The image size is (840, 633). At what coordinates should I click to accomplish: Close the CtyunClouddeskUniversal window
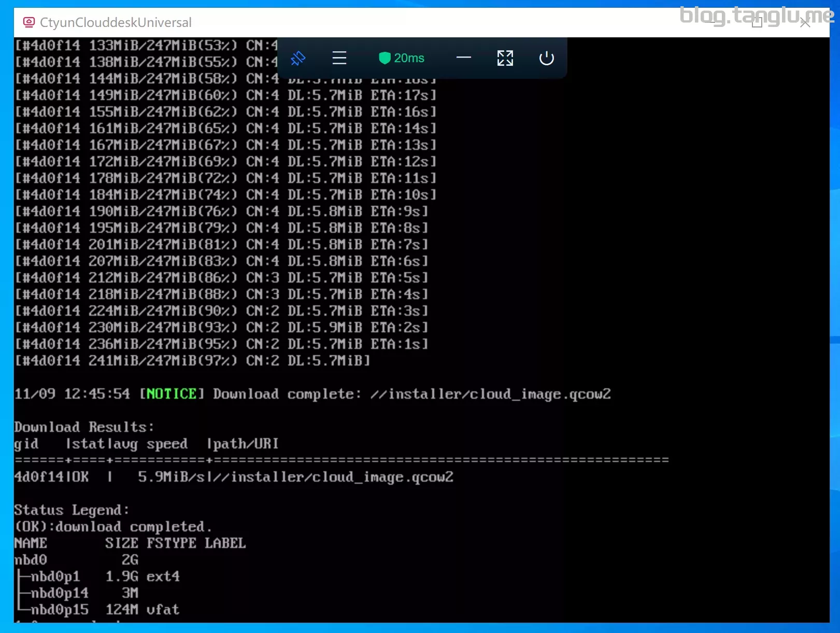coord(805,22)
